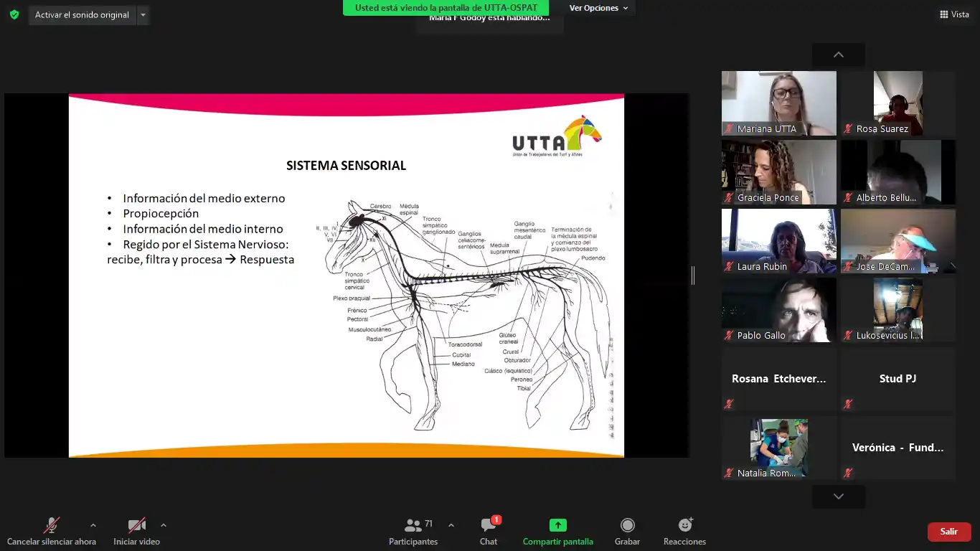
Task: Open the Reacciones menu
Action: click(684, 532)
